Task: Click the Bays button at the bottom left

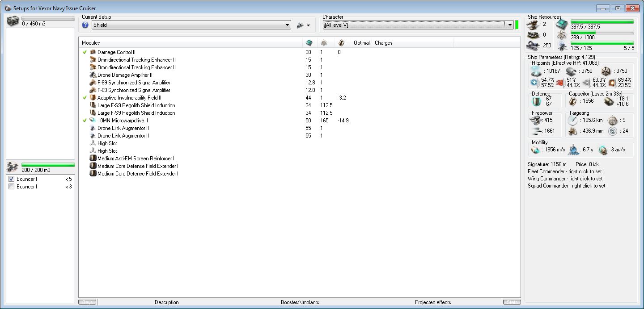Action: [x=88, y=302]
